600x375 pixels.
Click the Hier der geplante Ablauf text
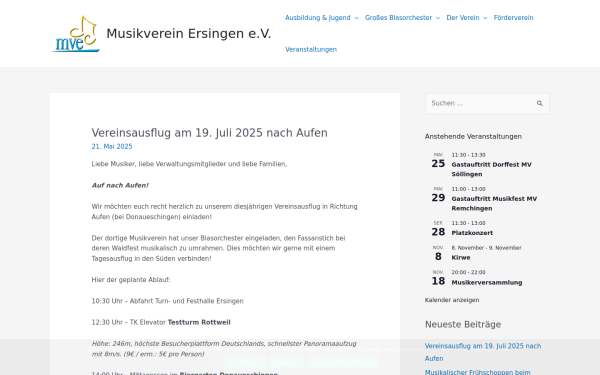tap(131, 280)
